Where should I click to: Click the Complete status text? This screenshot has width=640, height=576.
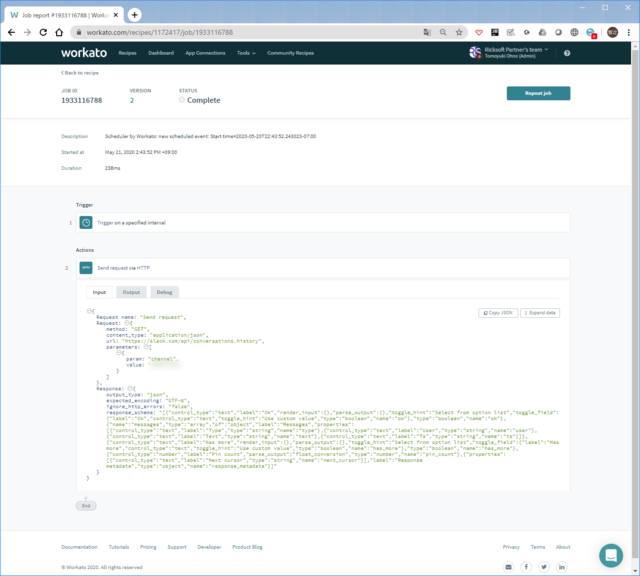203,100
